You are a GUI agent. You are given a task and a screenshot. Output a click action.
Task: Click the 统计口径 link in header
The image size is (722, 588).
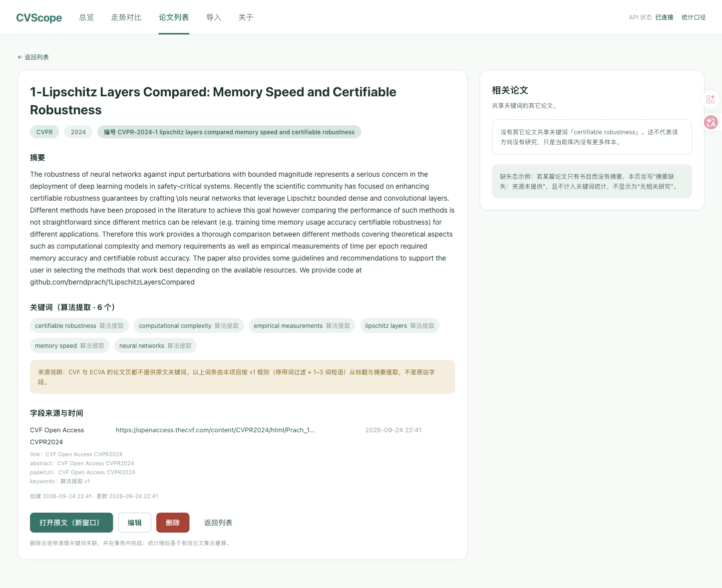pyautogui.click(x=694, y=17)
